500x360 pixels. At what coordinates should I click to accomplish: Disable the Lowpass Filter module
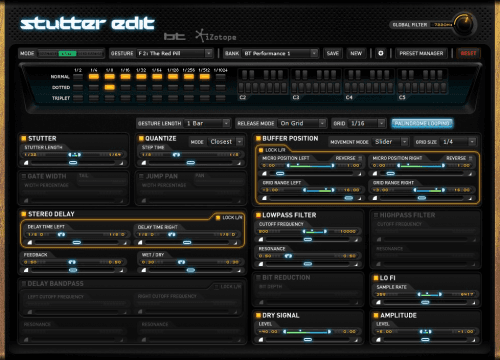click(x=258, y=215)
